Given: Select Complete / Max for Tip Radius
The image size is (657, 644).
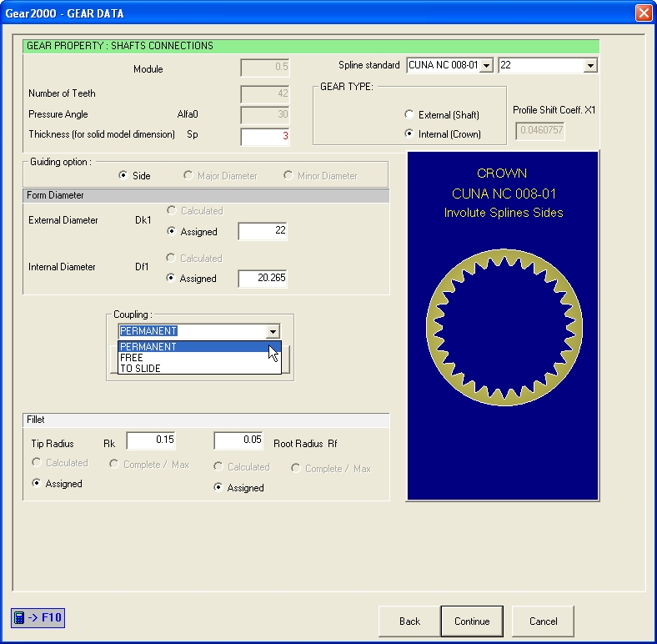Looking at the screenshot, I should pyautogui.click(x=149, y=465).
